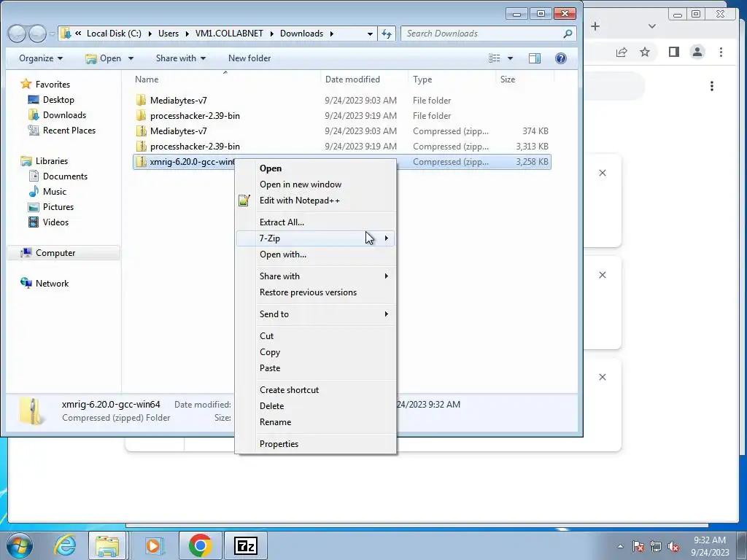The height and width of the screenshot is (560, 747).
Task: Expand the address bar history dropdown
Action: pyautogui.click(x=370, y=34)
